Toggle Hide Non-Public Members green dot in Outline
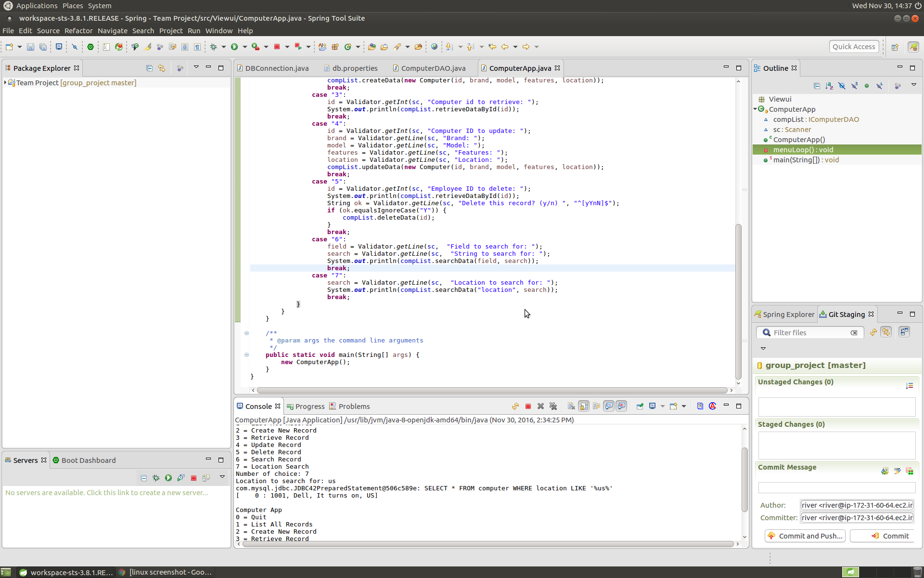 click(x=867, y=86)
